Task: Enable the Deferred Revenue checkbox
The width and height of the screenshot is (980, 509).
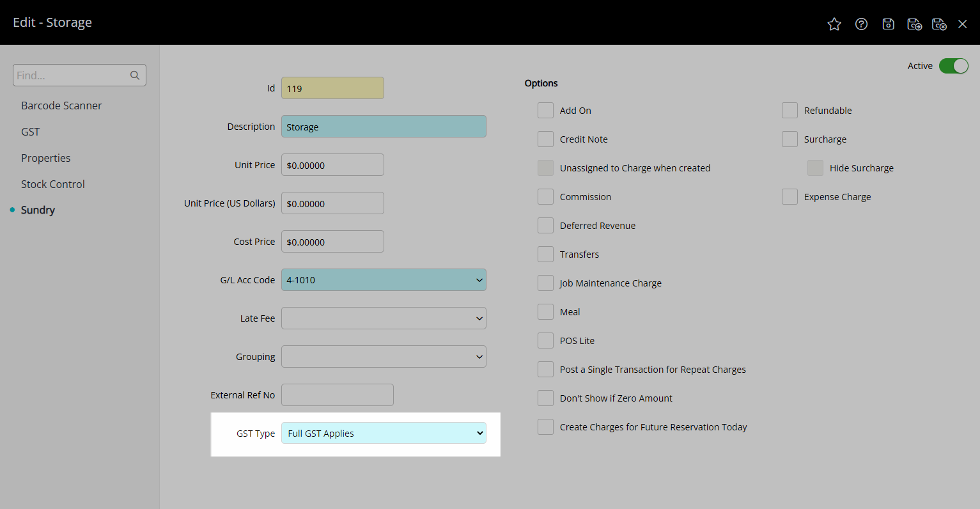Action: click(x=545, y=226)
